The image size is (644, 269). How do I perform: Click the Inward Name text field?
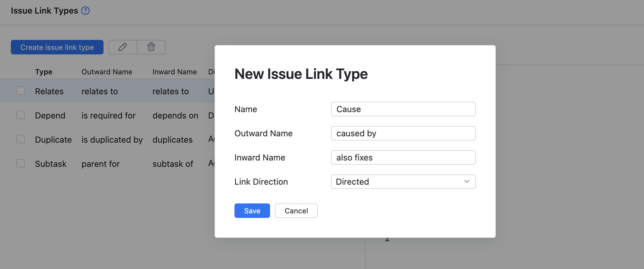[403, 157]
